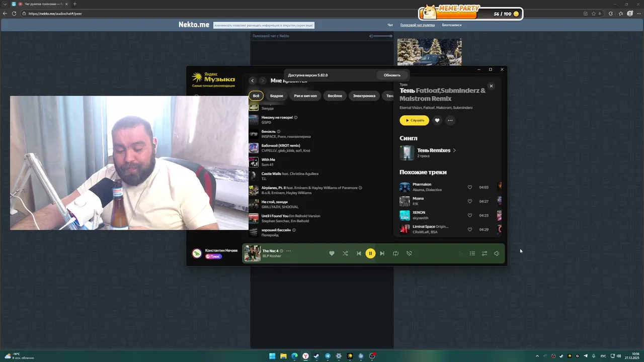Toggle repeat mode in the player bar
Viewport: 644px width, 362px height.
(395, 253)
